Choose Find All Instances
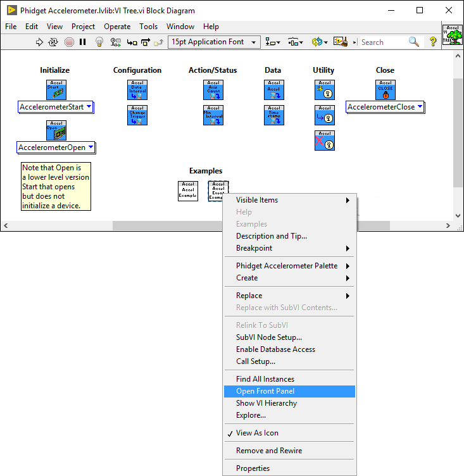Viewport: 464px width, 476px height. pos(289,379)
